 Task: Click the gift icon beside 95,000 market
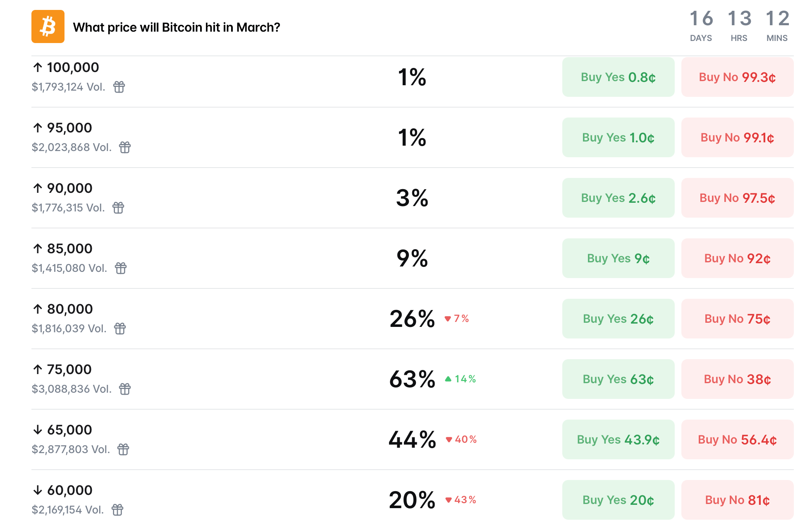click(125, 147)
